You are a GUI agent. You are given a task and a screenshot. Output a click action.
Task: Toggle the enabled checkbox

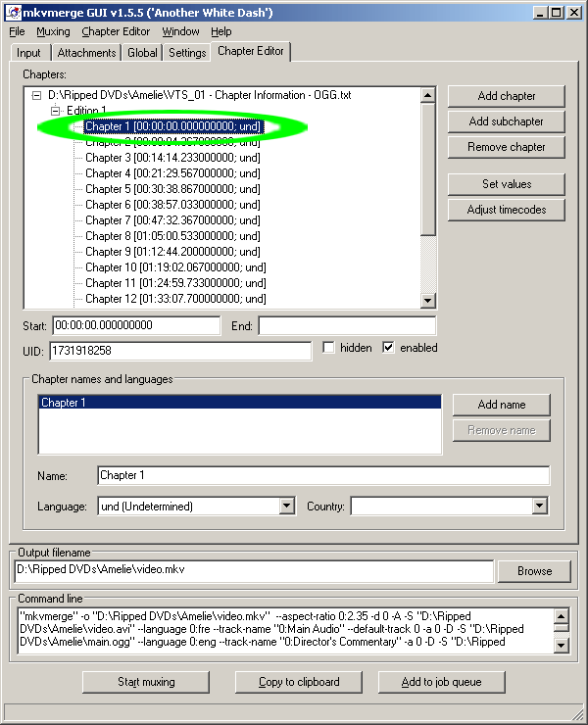pos(388,348)
